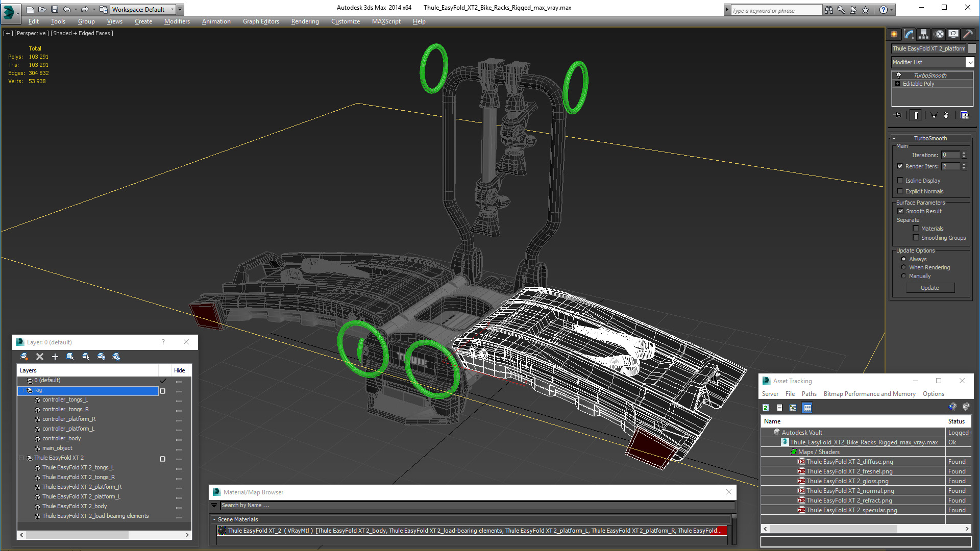This screenshot has height=551, width=980.
Task: Open the Rendering menu
Action: [305, 21]
